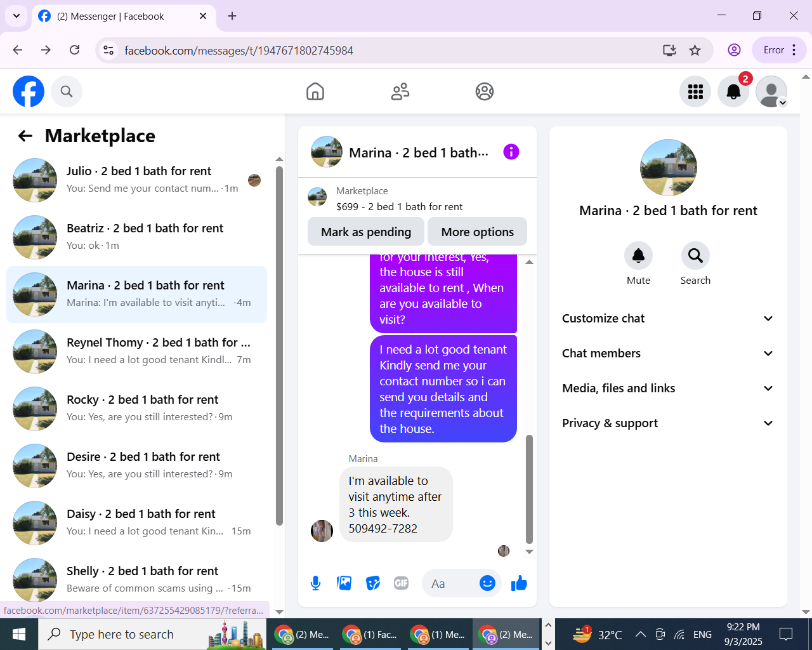This screenshot has width=812, height=650.
Task: Open the Facebook logo home link
Action: [x=29, y=91]
